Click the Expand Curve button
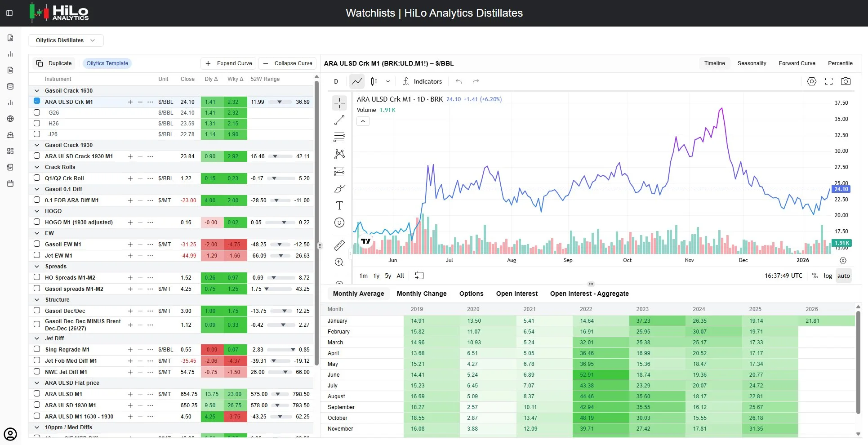Screen dimensions: 868x445 tap(228, 63)
